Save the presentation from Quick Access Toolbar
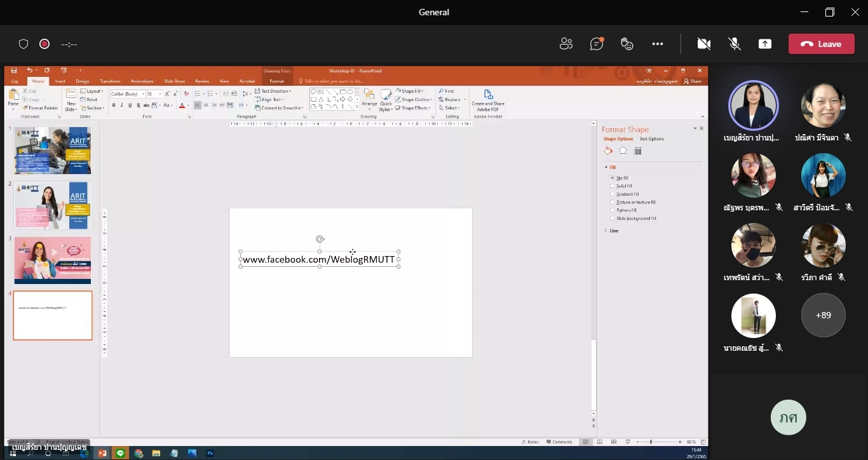The width and height of the screenshot is (868, 460). click(x=14, y=71)
